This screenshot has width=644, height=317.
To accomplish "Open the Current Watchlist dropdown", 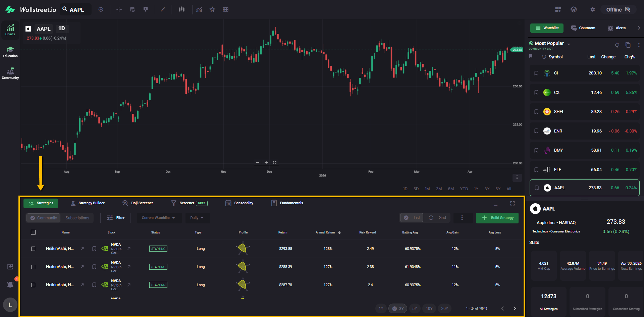I will click(159, 218).
